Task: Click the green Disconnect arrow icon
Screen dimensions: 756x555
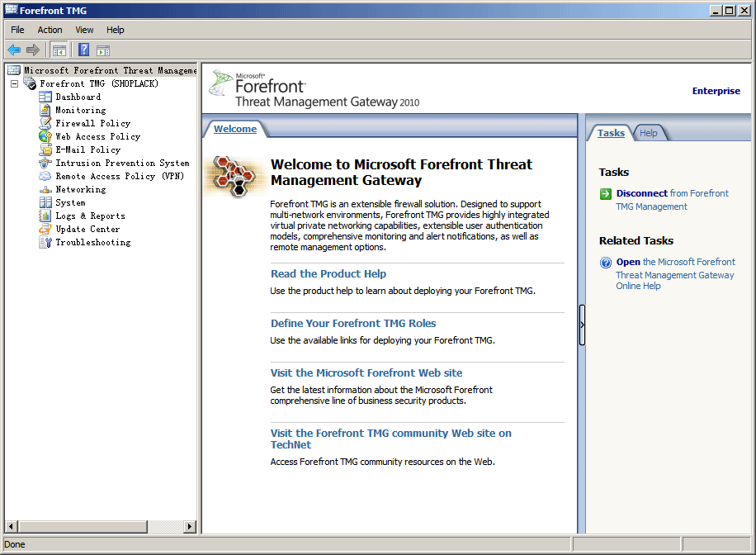Action: (606, 194)
